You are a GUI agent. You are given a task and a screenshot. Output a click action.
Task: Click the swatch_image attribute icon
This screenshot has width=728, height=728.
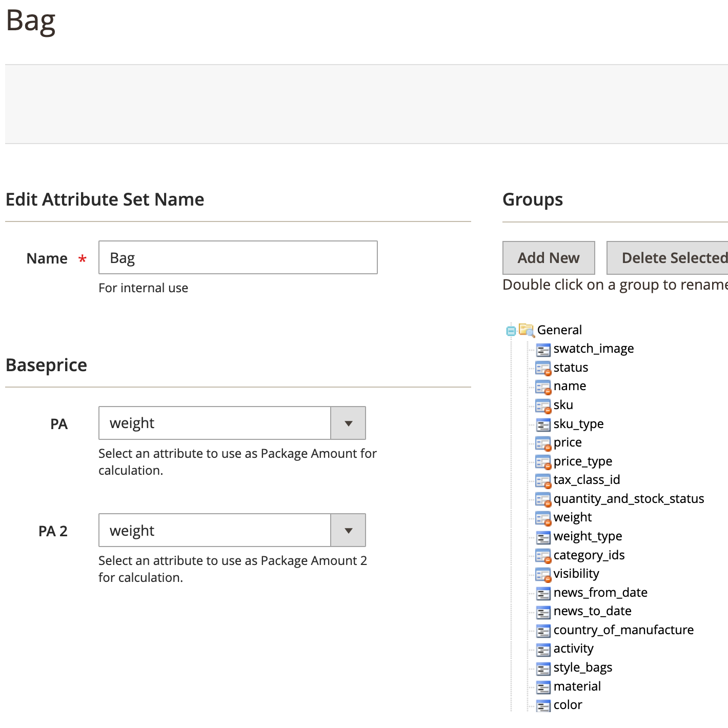tap(543, 350)
